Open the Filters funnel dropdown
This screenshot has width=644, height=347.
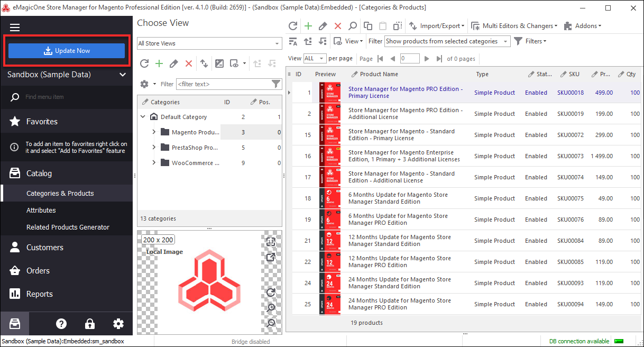click(x=530, y=41)
